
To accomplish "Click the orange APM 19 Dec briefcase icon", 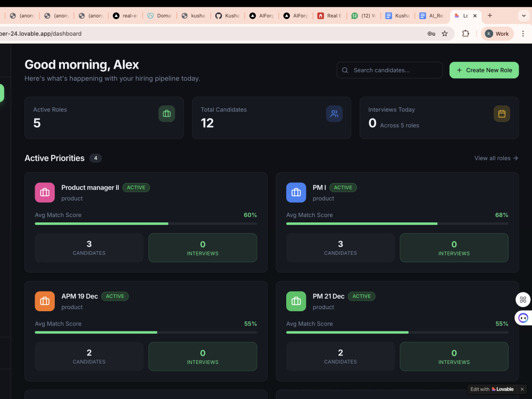I will click(x=45, y=301).
